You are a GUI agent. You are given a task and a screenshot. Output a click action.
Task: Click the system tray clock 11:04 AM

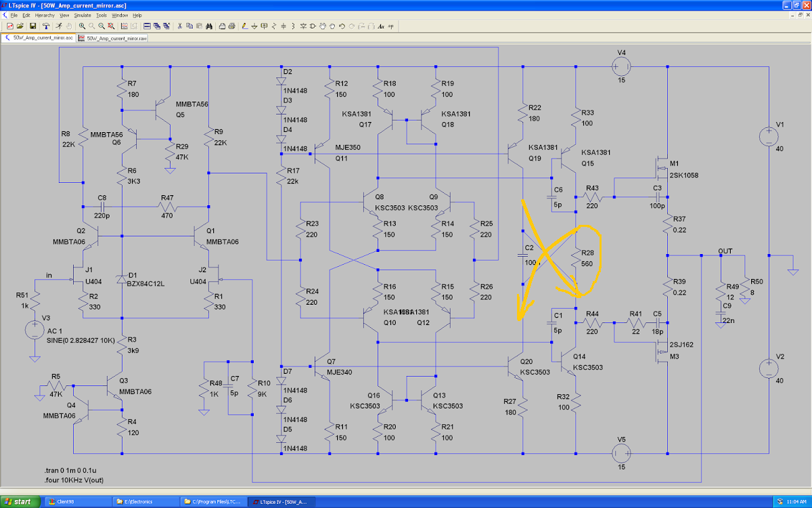[x=796, y=502]
